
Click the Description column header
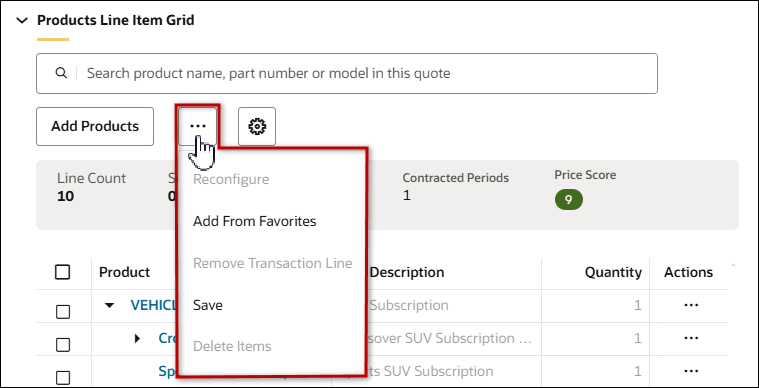[407, 272]
